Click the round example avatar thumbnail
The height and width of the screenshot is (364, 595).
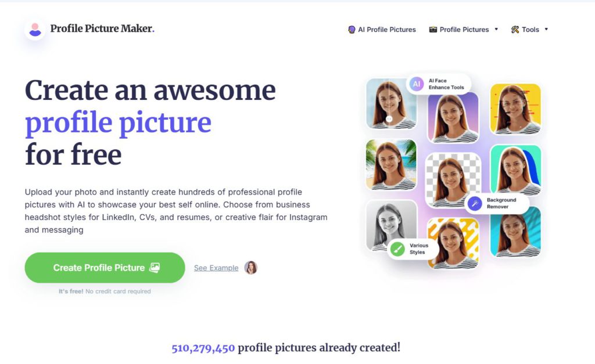[x=250, y=268]
